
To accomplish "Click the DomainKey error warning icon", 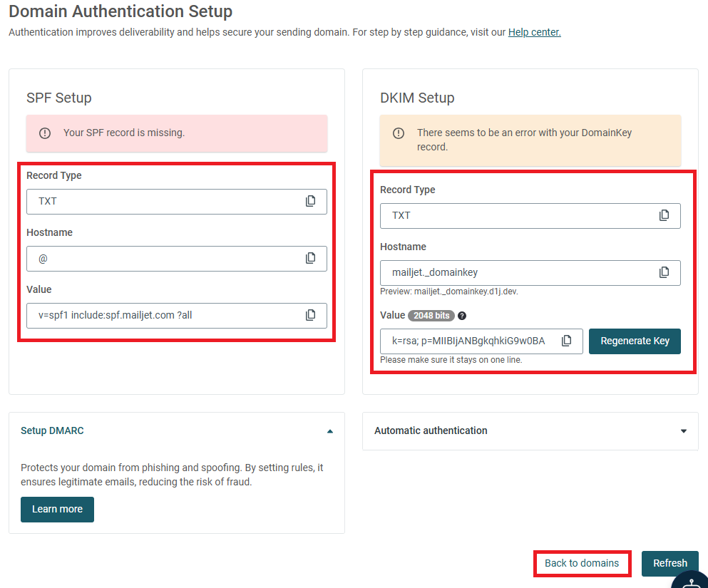I will click(x=399, y=133).
